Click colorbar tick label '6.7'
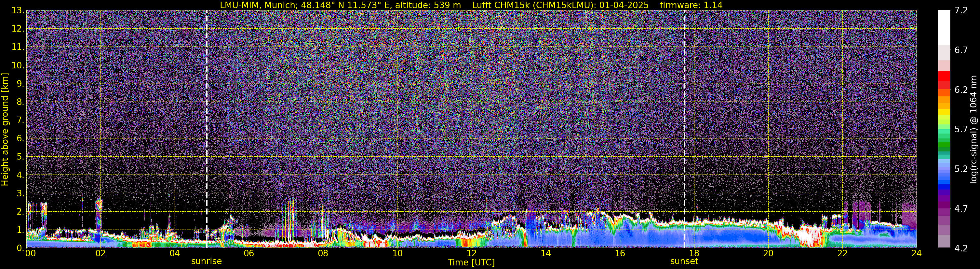Viewport: 980px width, 269px height. tap(961, 50)
